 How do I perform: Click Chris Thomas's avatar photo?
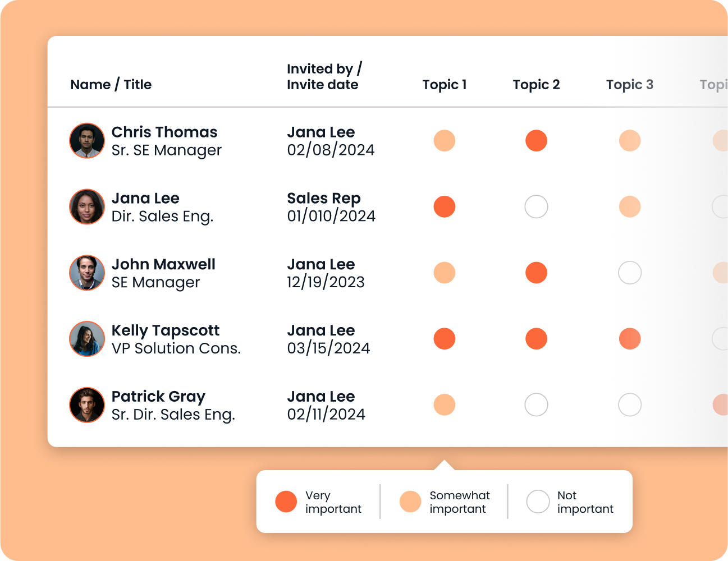point(87,141)
